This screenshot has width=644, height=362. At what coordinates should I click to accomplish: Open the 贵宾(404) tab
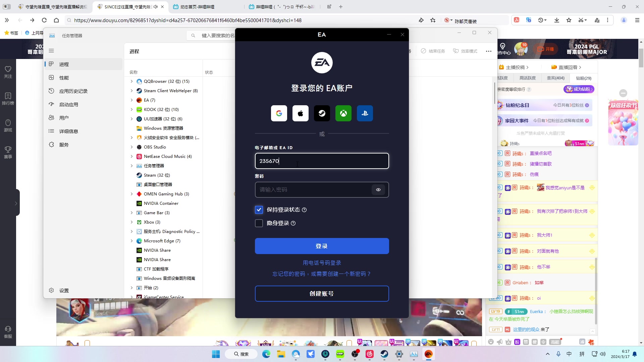click(555, 78)
